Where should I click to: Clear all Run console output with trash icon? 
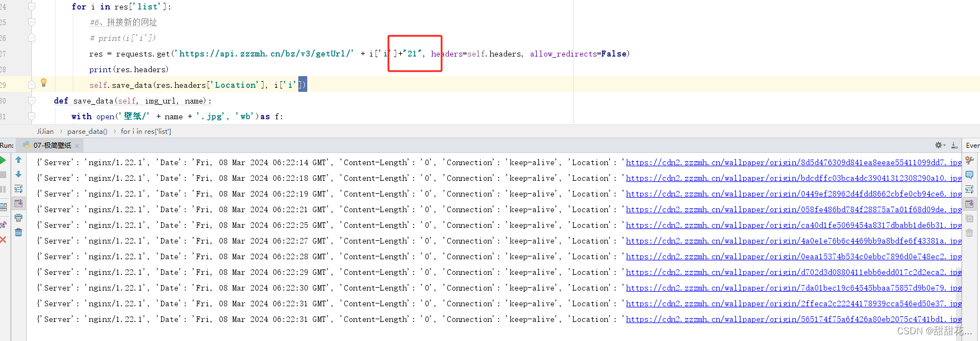click(18, 232)
